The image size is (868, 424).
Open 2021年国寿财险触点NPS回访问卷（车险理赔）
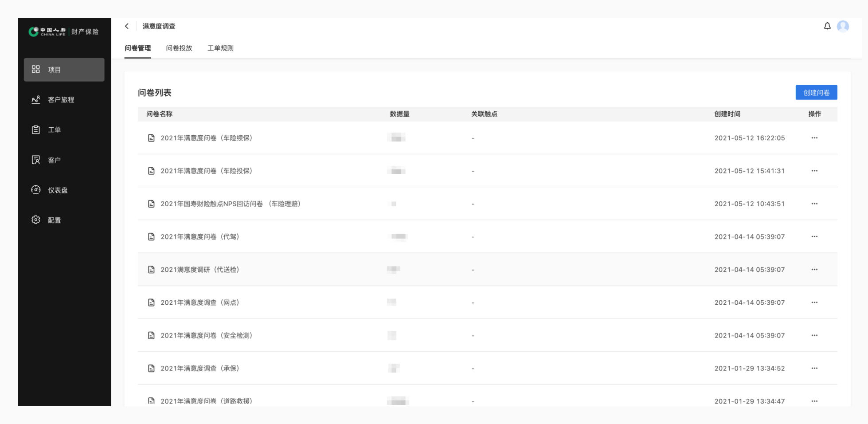click(231, 204)
